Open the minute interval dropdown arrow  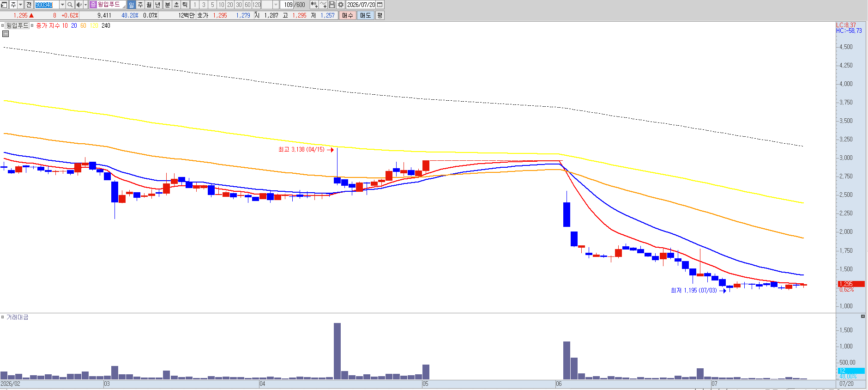click(276, 5)
